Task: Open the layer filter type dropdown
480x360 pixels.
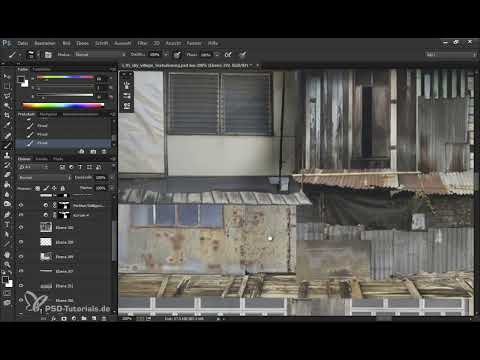Action: point(33,167)
